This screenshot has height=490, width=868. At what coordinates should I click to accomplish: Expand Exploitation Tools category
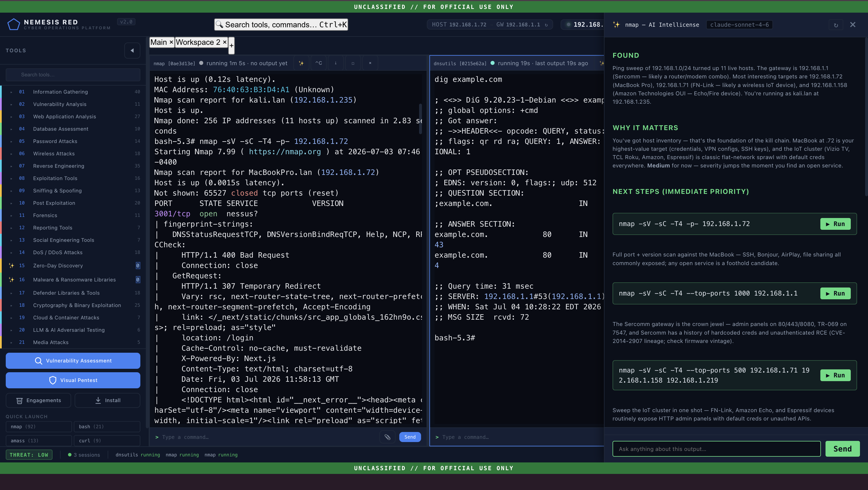[73, 178]
